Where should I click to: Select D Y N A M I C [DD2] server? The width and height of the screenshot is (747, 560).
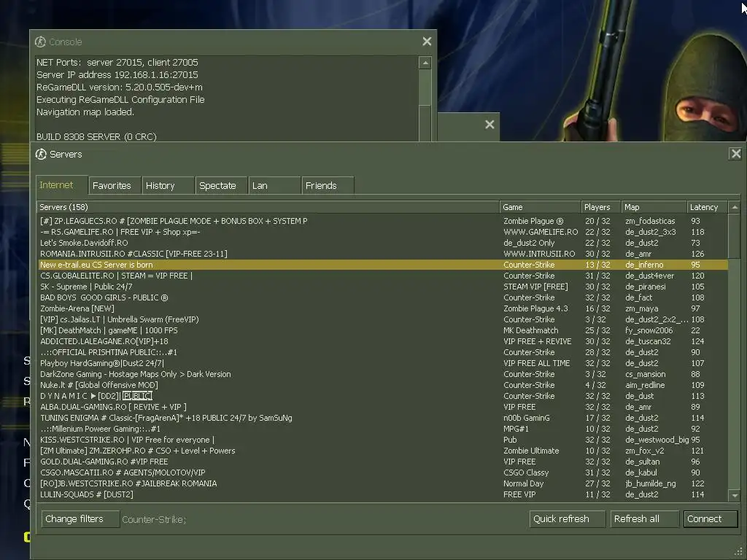click(383, 396)
